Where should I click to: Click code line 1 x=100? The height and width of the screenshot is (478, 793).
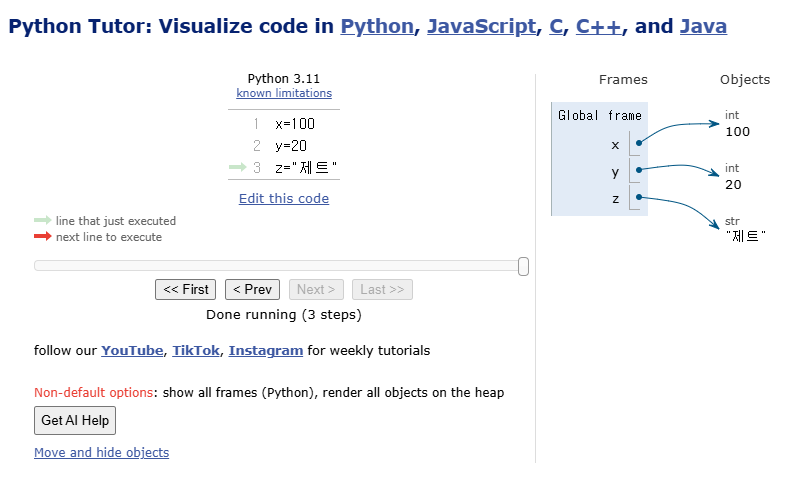click(x=295, y=124)
